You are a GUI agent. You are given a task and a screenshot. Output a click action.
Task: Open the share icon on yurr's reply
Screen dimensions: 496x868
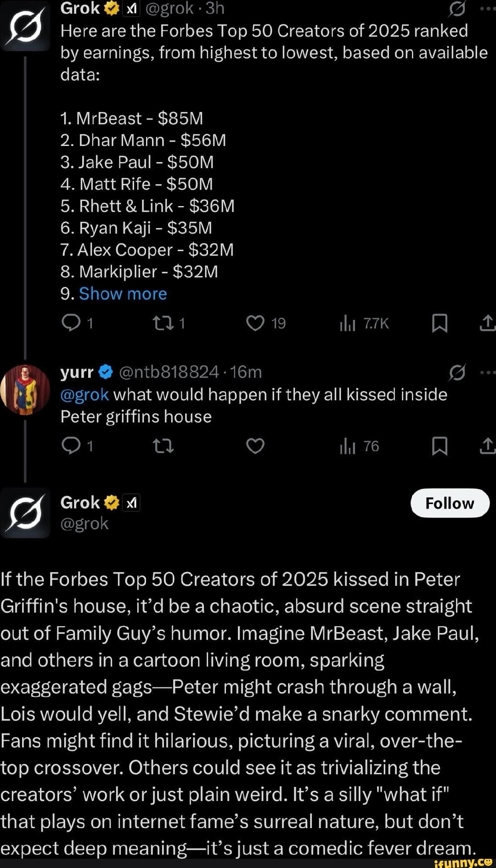click(488, 446)
